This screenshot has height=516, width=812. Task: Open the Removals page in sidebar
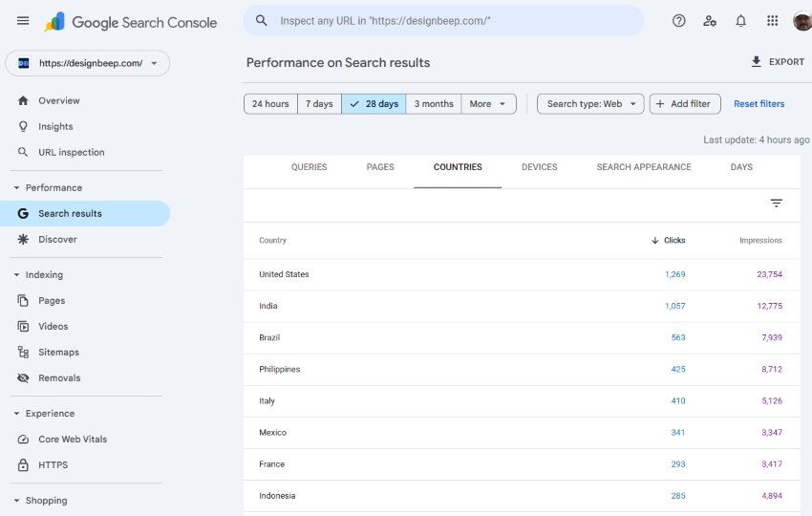(59, 378)
